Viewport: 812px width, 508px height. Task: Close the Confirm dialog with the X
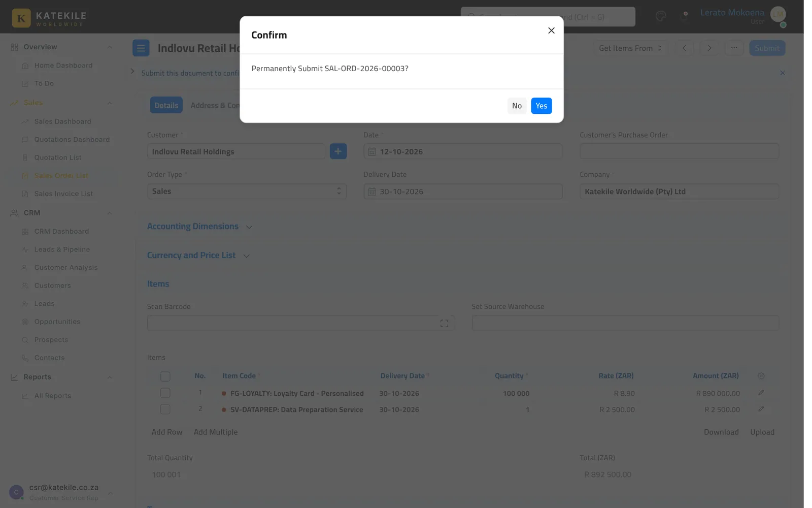(x=551, y=30)
